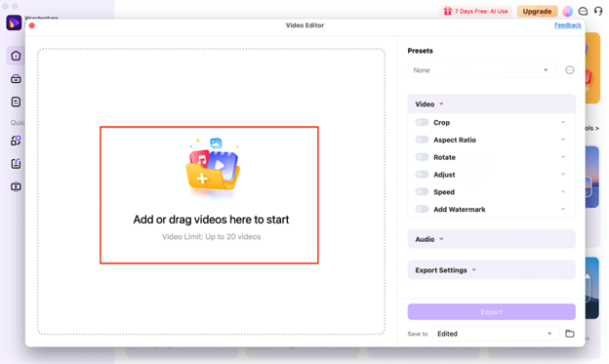Click the AI tools shapes sidebar icon
Image resolution: width=609 pixels, height=364 pixels.
16,141
